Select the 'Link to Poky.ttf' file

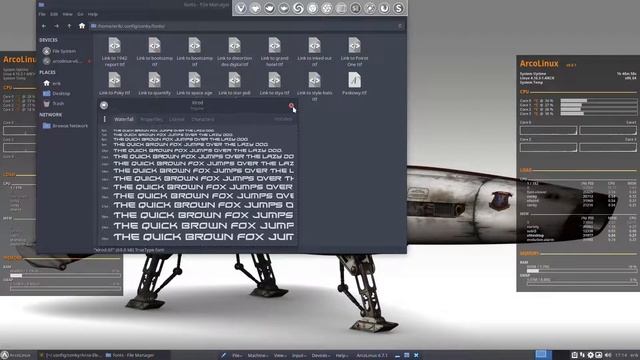pyautogui.click(x=115, y=84)
